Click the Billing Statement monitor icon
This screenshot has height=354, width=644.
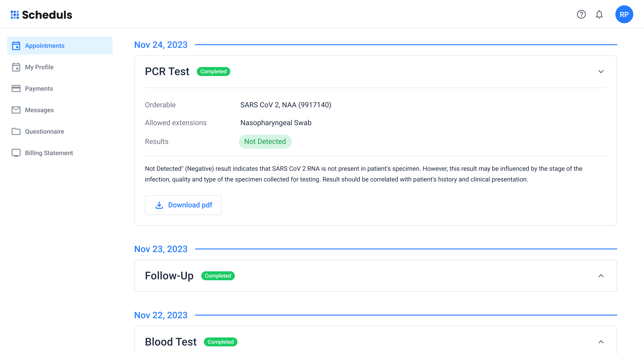click(16, 153)
